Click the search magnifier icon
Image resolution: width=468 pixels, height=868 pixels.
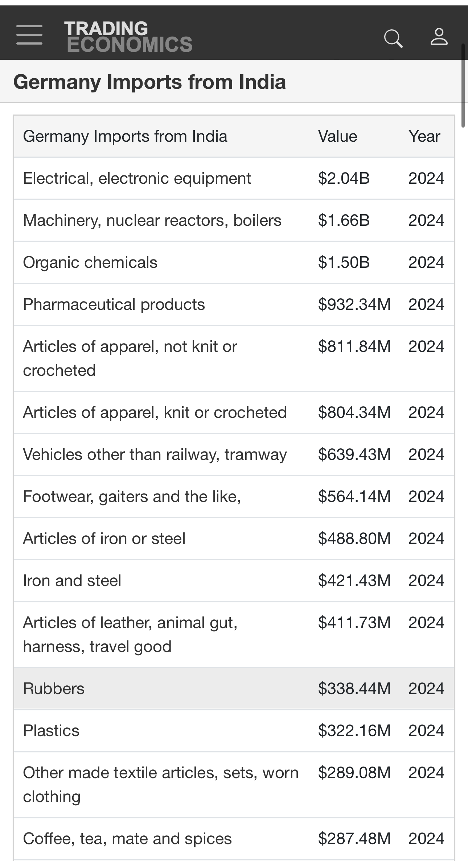(393, 38)
